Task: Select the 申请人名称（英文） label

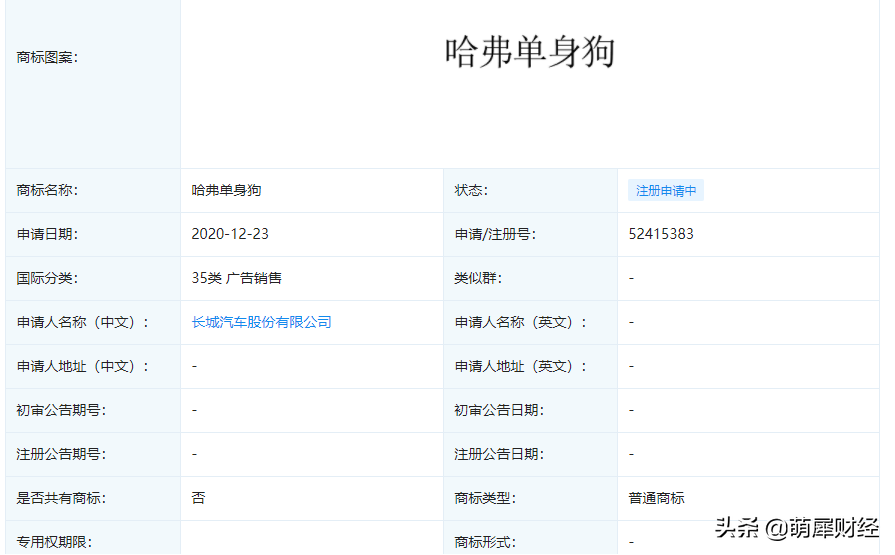Action: (x=521, y=323)
